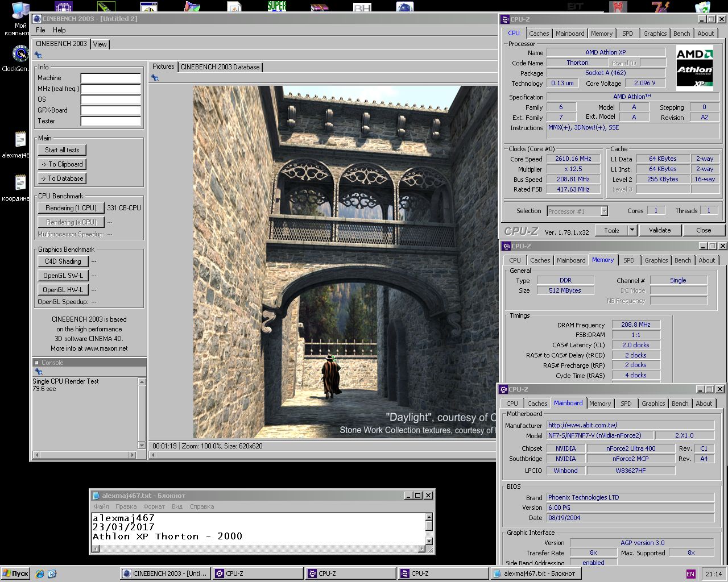
Task: Click the Machine input field
Action: pos(110,78)
